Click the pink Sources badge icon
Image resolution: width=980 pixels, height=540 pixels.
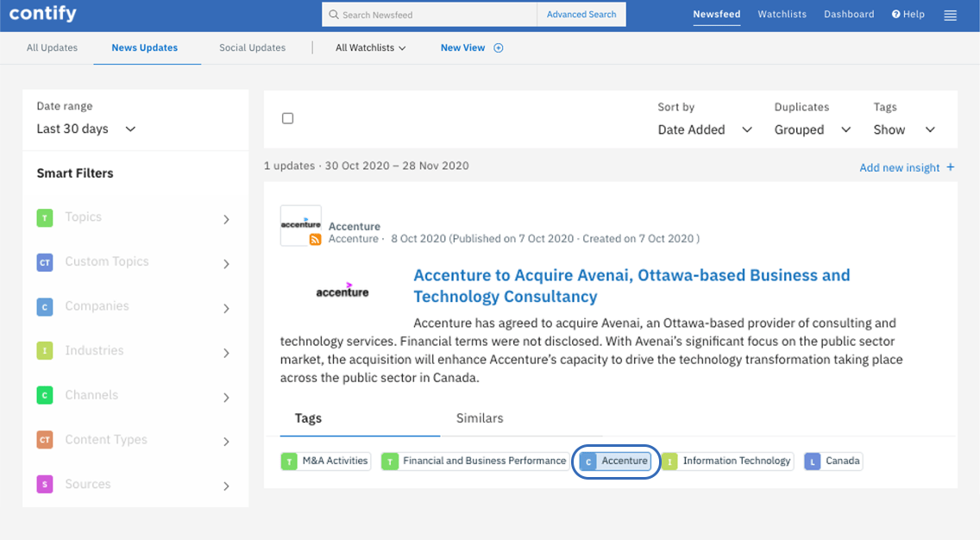click(x=45, y=485)
